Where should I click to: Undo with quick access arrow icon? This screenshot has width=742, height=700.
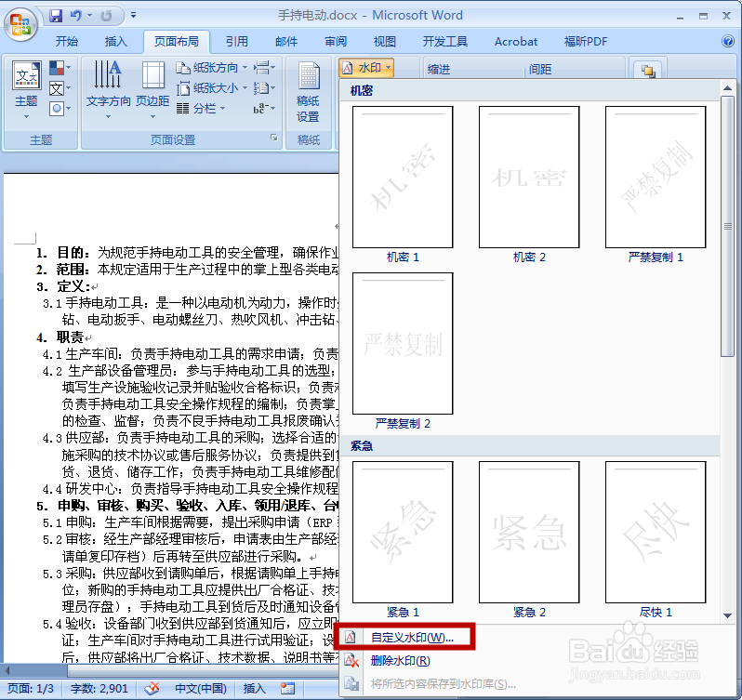pos(75,16)
